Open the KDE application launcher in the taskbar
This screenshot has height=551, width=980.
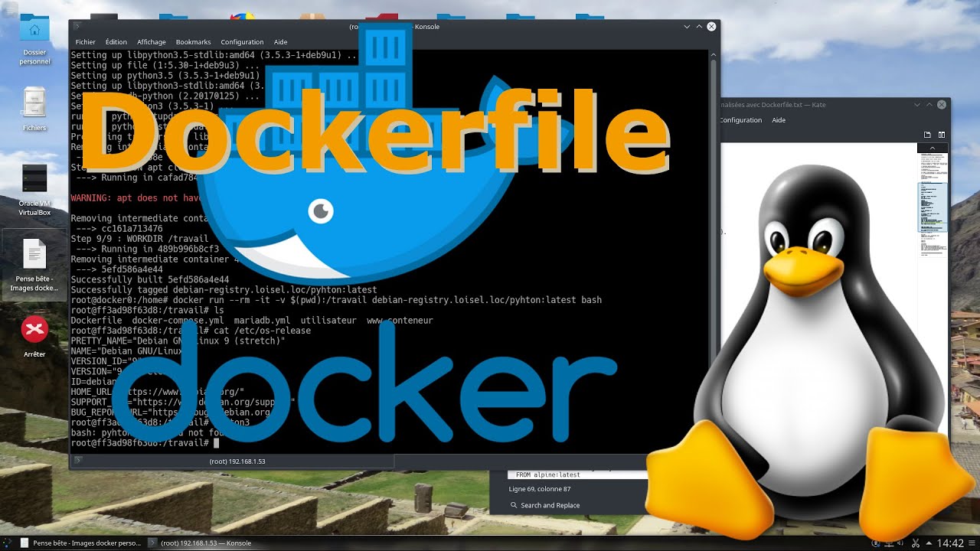point(7,543)
